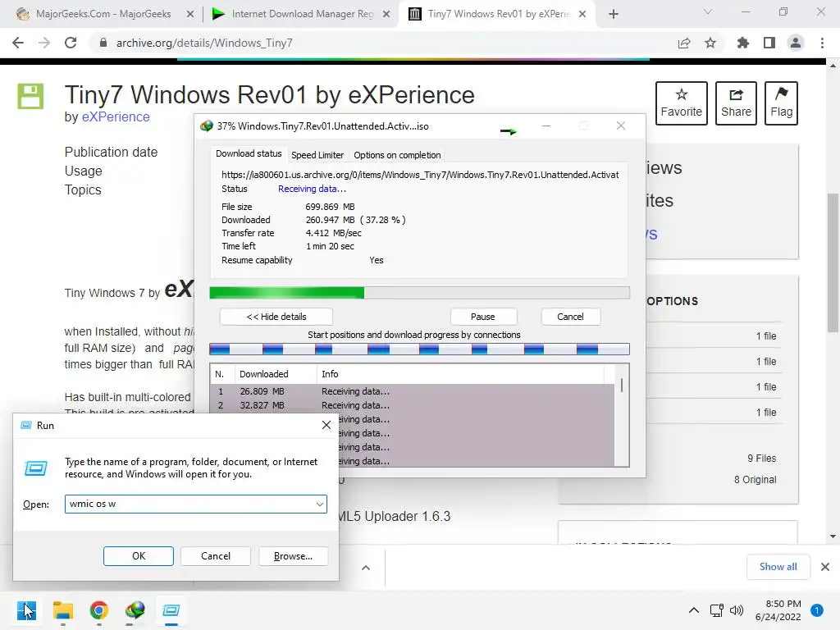This screenshot has width=840, height=630.
Task: Select connection row 2 with 32.827 MB
Action: coord(413,405)
